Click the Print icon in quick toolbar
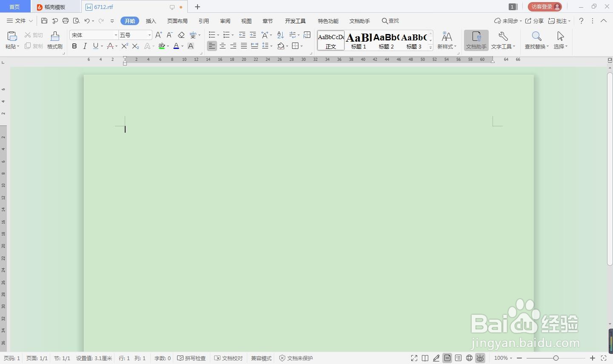This screenshot has height=364, width=613. pyautogui.click(x=66, y=21)
